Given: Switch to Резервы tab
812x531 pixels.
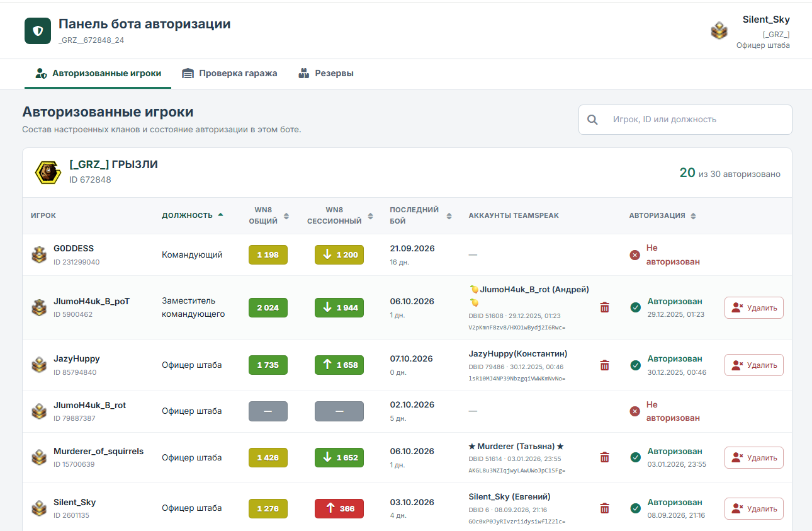Looking at the screenshot, I should pos(325,73).
